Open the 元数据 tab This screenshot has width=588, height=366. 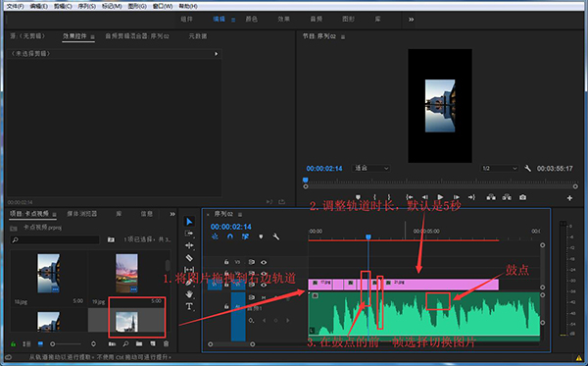(198, 36)
